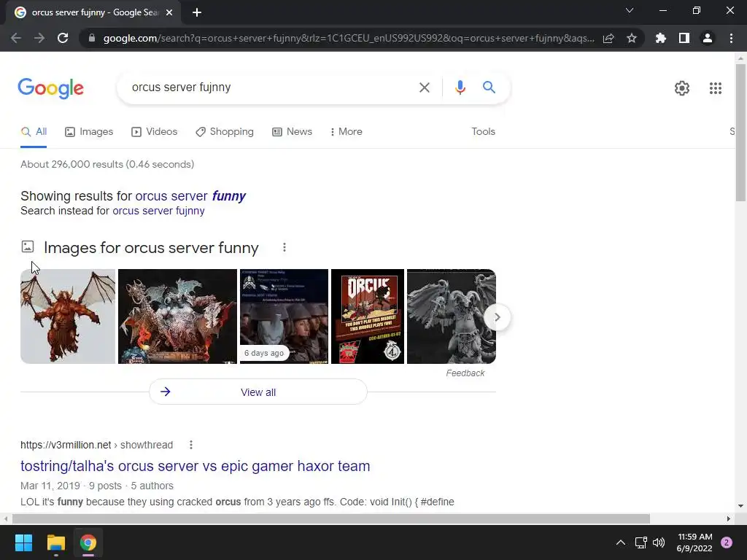Open the Google apps grid
This screenshot has height=560, width=747.
(x=715, y=88)
